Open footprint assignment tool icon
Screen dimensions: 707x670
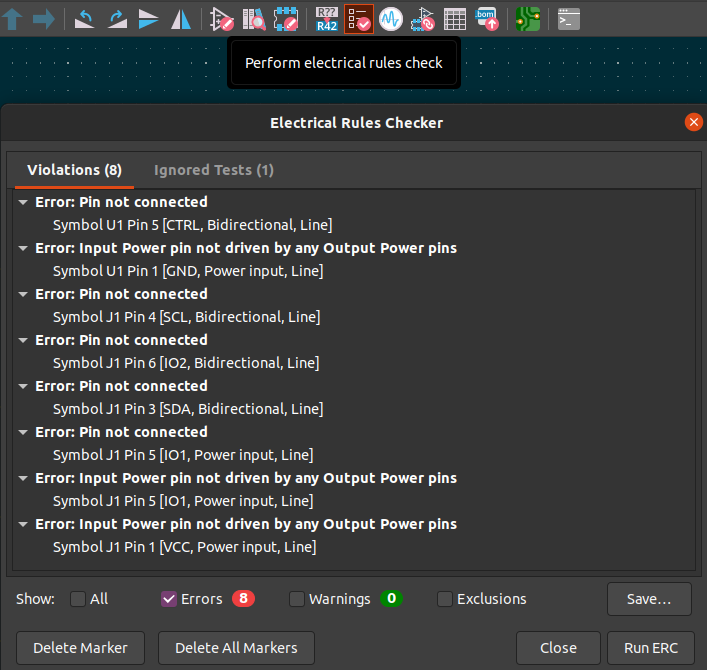(422, 19)
